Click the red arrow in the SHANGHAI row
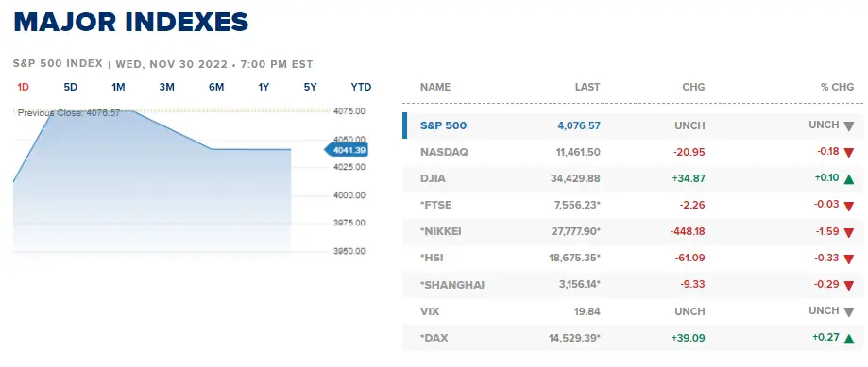Image resolution: width=868 pixels, height=367 pixels. coord(848,286)
